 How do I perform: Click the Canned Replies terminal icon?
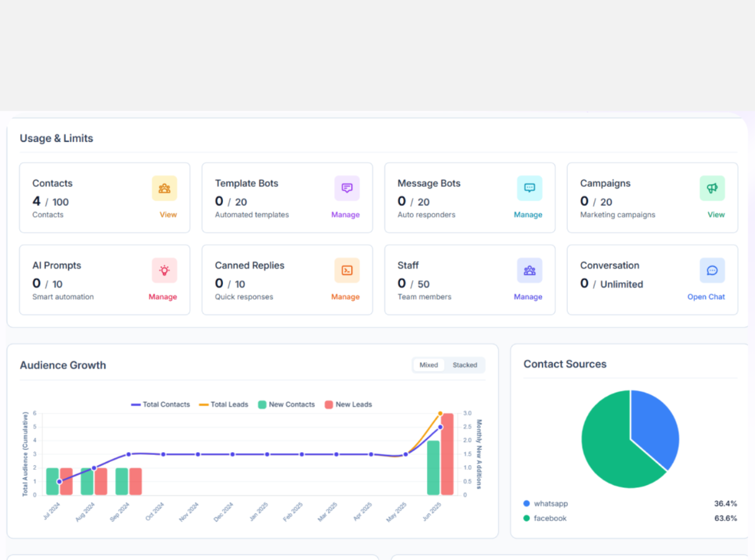(x=347, y=270)
